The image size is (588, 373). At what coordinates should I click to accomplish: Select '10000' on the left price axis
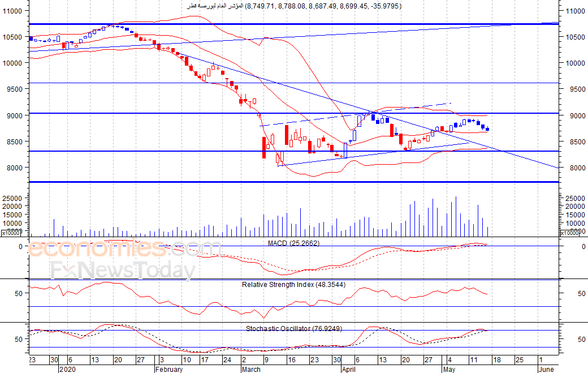12,63
